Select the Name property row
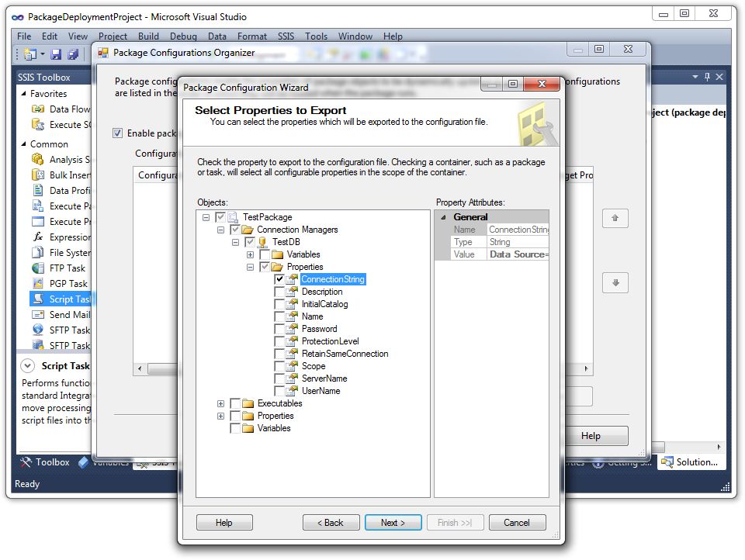Screen dimensions: 745x560 pos(312,316)
